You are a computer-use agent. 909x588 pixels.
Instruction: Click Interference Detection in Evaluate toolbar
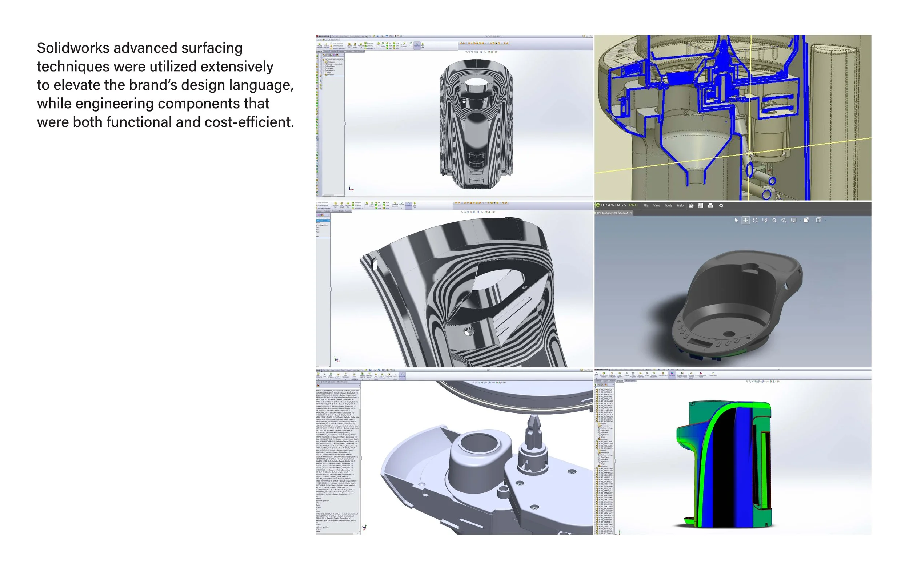tap(604, 375)
